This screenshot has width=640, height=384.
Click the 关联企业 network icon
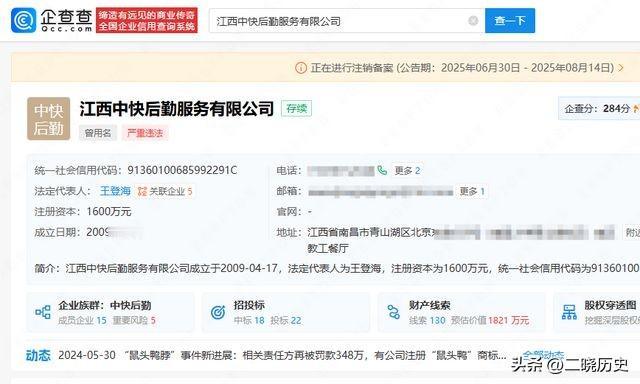pos(142,191)
